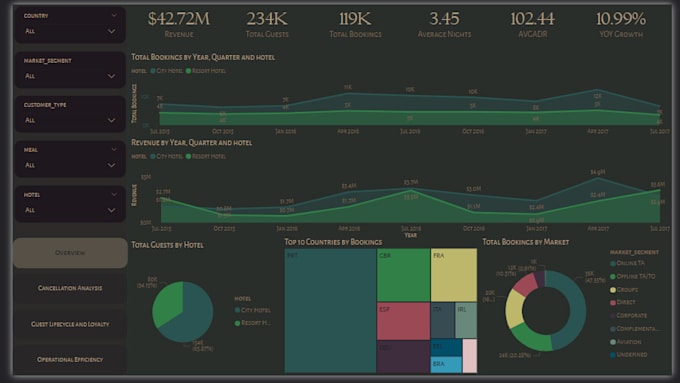The width and height of the screenshot is (680, 383).
Task: Select Undefined in market legend
Action: click(628, 355)
